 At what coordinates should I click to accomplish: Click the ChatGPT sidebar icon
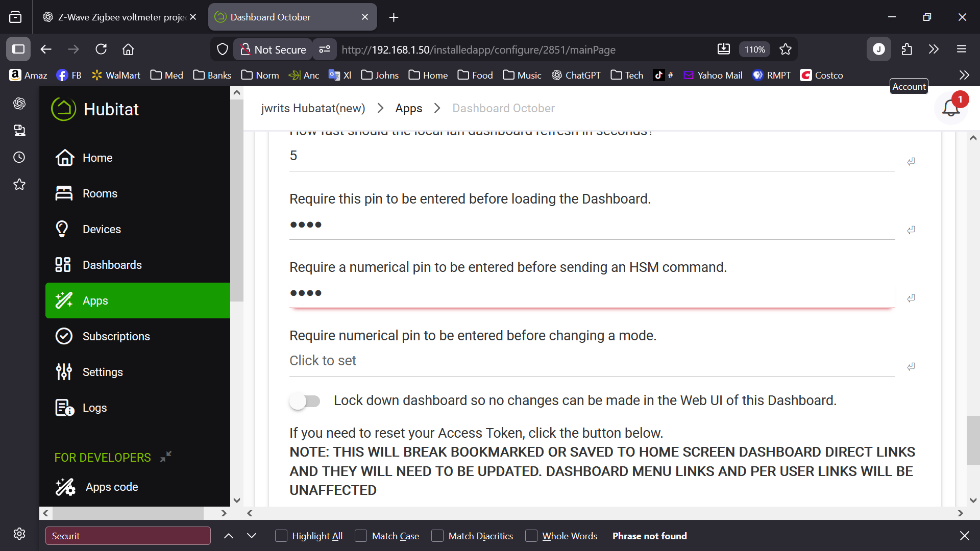19,104
